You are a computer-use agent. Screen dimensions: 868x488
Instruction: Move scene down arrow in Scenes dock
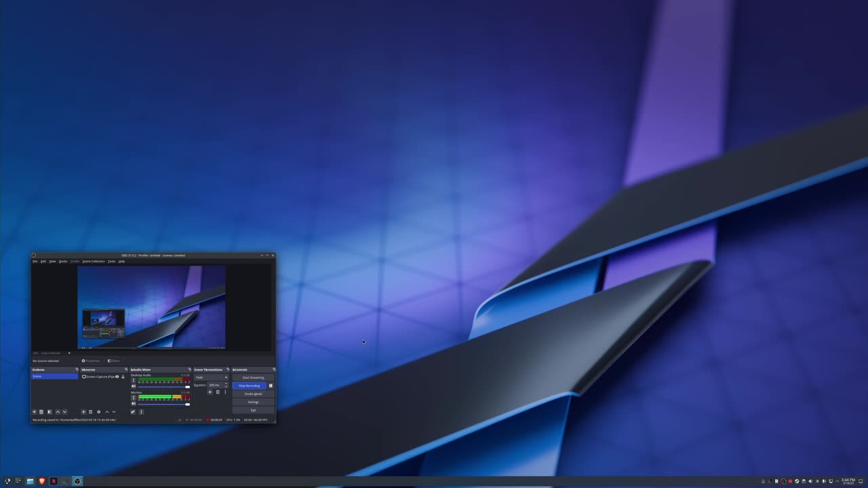[64, 412]
